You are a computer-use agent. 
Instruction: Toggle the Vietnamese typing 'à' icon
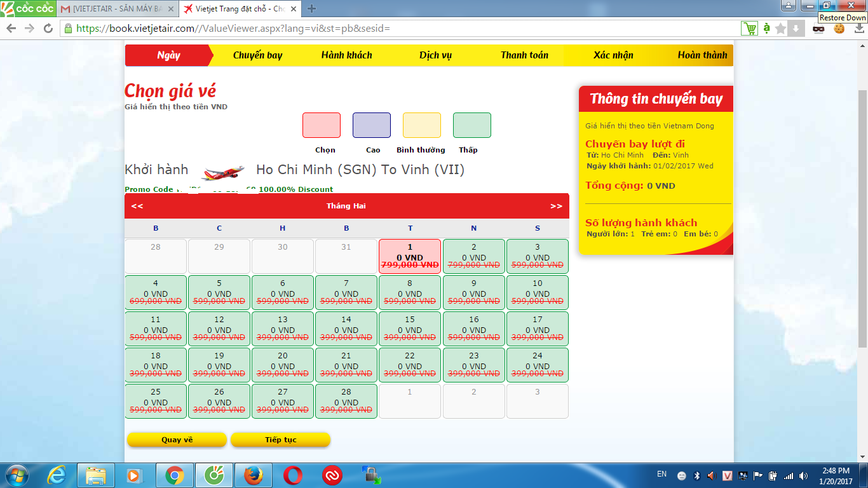(x=767, y=29)
